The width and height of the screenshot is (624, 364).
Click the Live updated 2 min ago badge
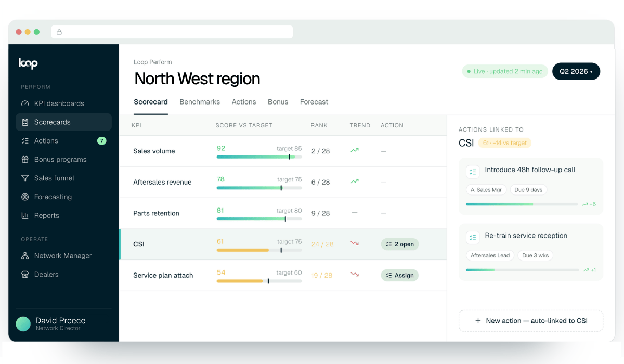pyautogui.click(x=505, y=71)
